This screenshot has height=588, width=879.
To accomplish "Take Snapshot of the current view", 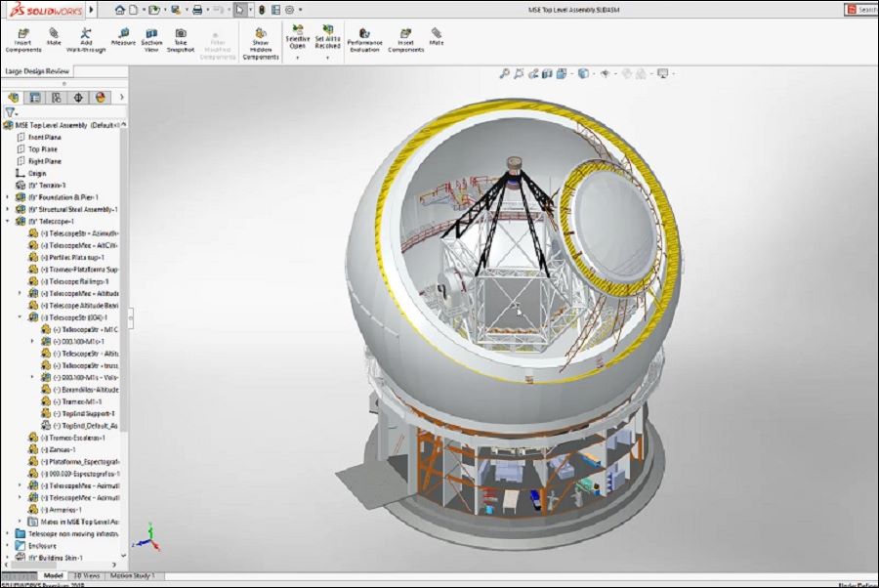I will click(x=181, y=38).
